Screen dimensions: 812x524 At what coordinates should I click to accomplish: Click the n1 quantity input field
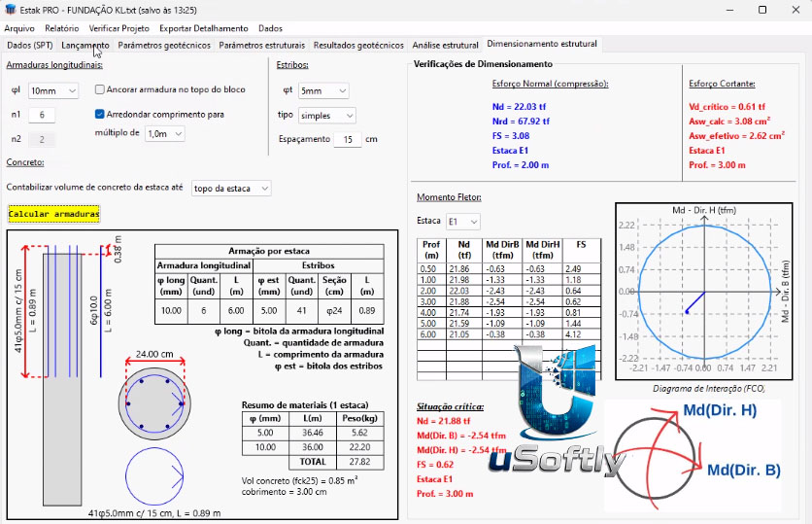(x=42, y=115)
